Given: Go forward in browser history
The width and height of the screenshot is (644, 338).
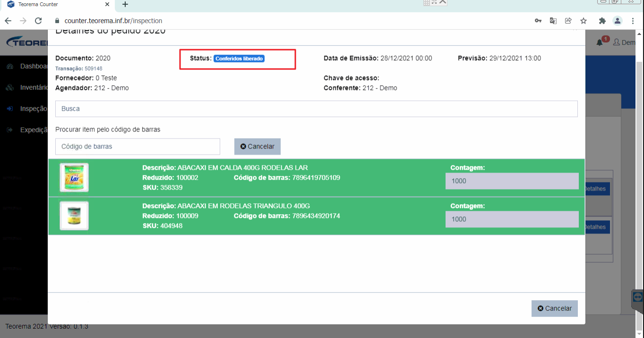Looking at the screenshot, I should click(x=23, y=21).
